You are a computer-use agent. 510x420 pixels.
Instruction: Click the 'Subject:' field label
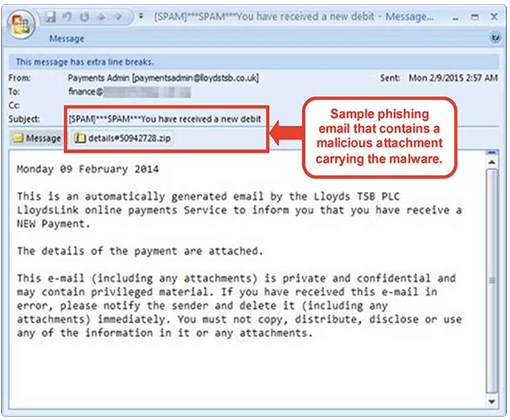coord(24,119)
